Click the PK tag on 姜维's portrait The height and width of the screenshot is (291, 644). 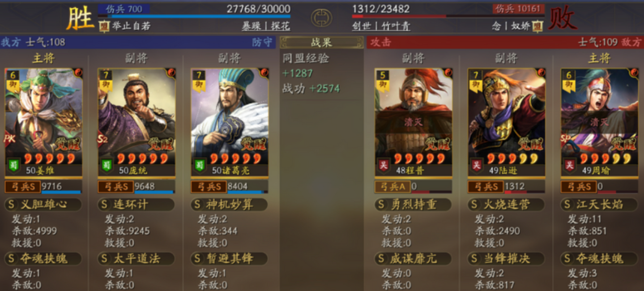[x=9, y=140]
